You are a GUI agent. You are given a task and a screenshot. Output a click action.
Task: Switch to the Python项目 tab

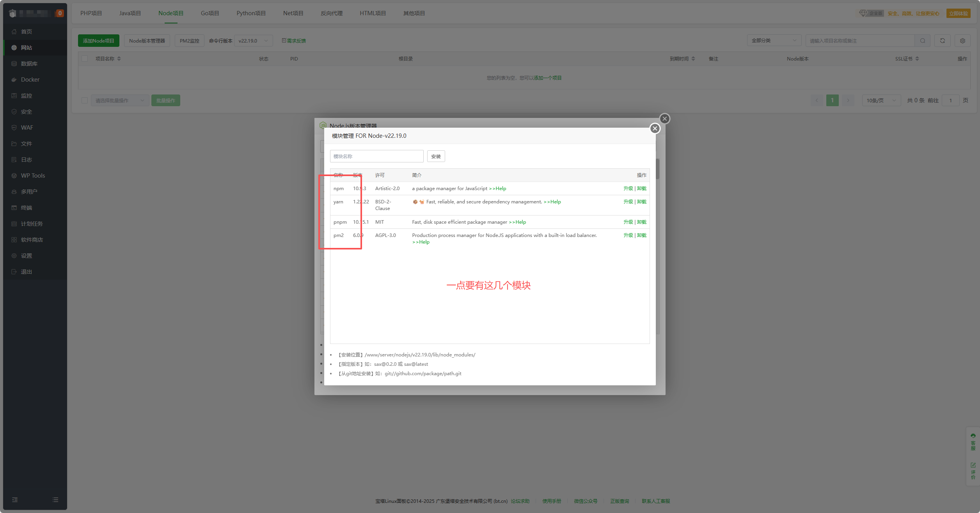251,13
